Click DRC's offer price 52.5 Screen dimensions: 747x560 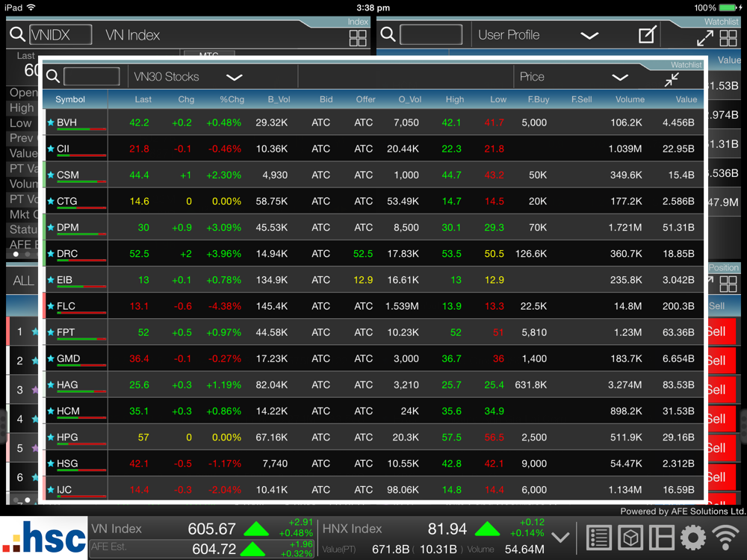pos(363,253)
